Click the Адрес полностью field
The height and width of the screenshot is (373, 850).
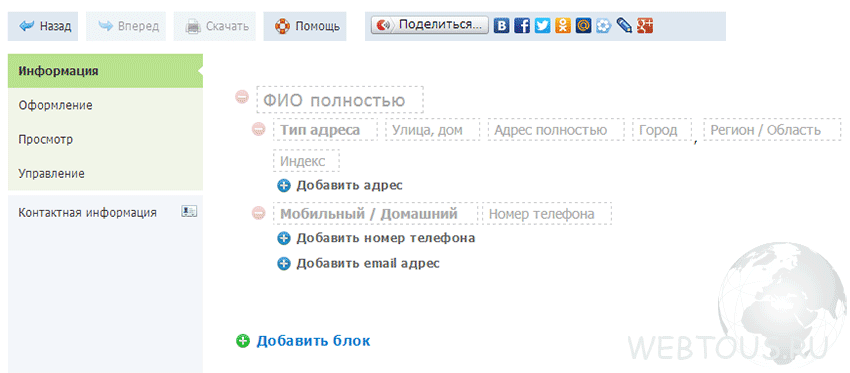556,130
